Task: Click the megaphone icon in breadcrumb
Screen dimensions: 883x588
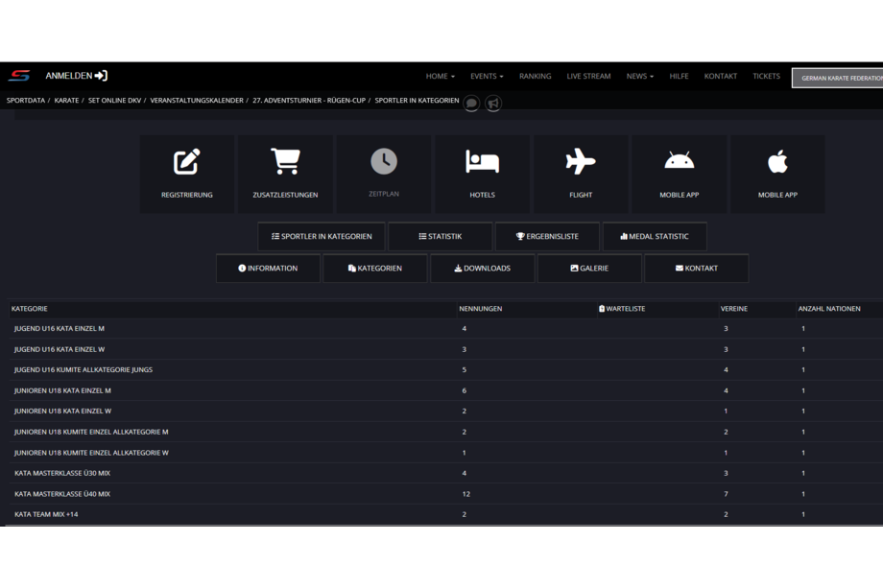Action: 493,103
